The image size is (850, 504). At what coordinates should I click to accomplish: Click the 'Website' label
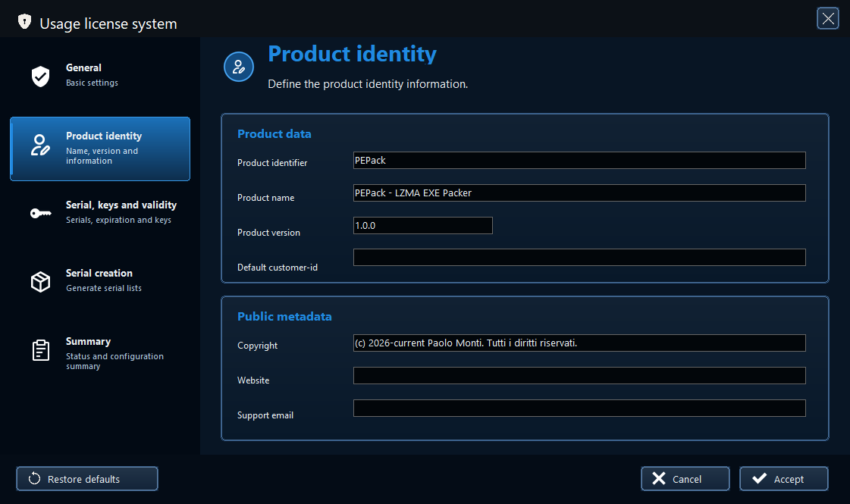[253, 380]
